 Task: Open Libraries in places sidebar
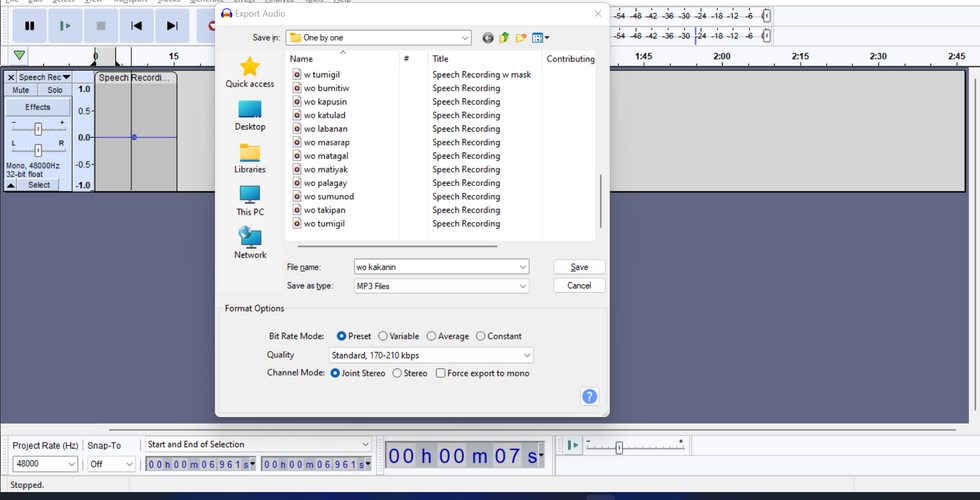[x=249, y=159]
